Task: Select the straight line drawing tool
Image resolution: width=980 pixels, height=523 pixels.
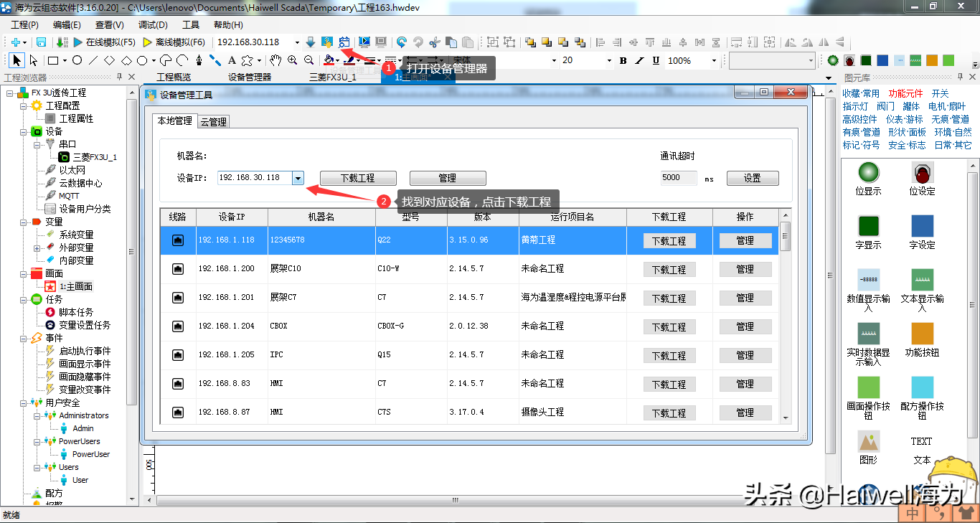Action: click(x=93, y=61)
